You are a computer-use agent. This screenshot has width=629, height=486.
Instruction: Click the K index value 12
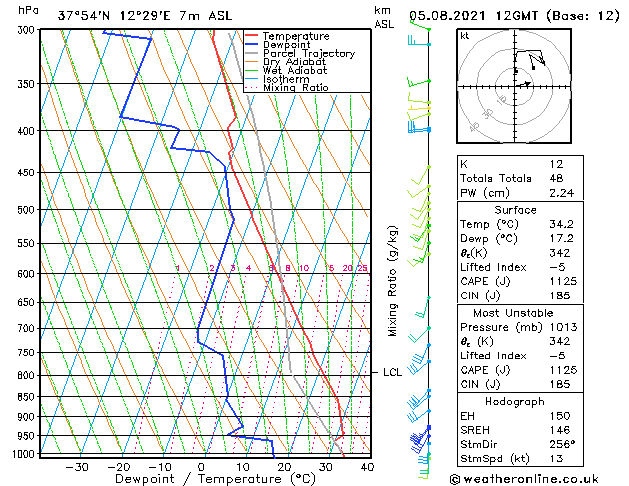(556, 164)
